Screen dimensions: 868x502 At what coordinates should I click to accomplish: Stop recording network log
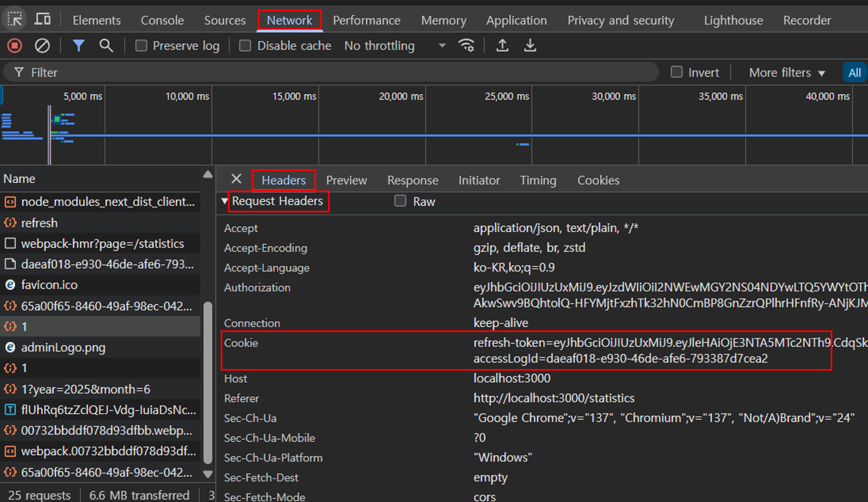[x=15, y=45]
